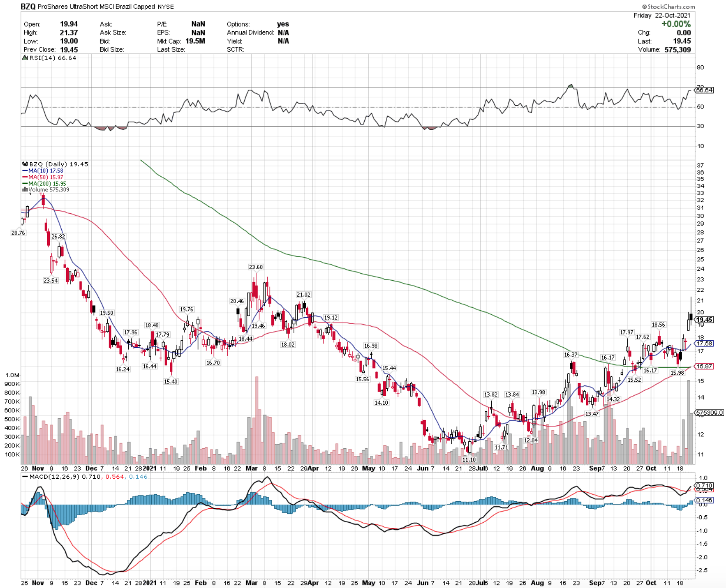Click the Open value 19.94
Image resolution: width=726 pixels, height=588 pixels.
click(x=69, y=24)
